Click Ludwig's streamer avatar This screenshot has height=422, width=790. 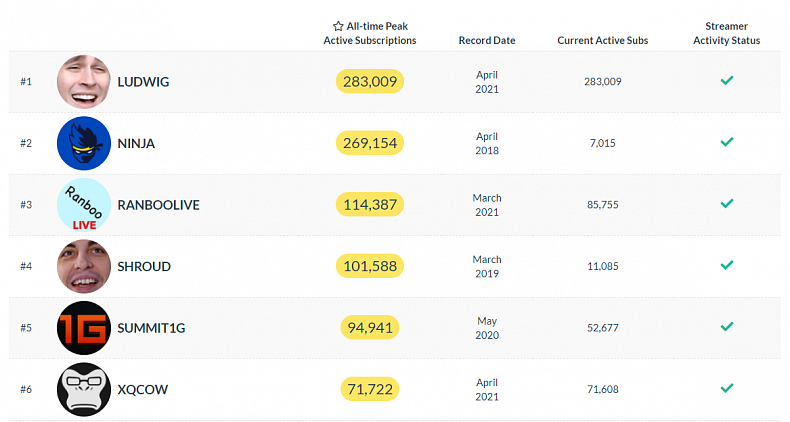pos(84,81)
